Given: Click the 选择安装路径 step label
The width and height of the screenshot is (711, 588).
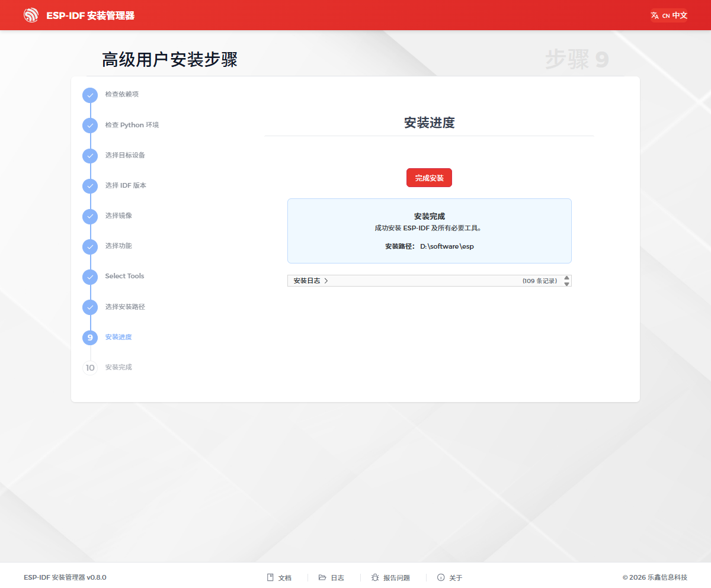Looking at the screenshot, I should click(x=125, y=307).
